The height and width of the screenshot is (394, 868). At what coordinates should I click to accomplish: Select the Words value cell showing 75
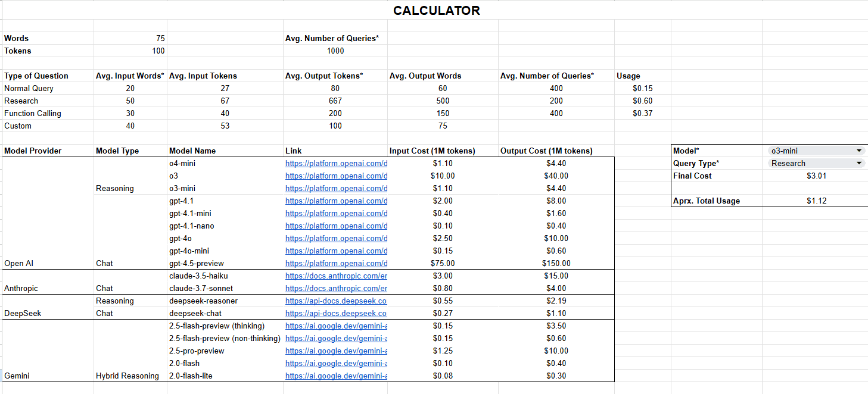coord(130,38)
